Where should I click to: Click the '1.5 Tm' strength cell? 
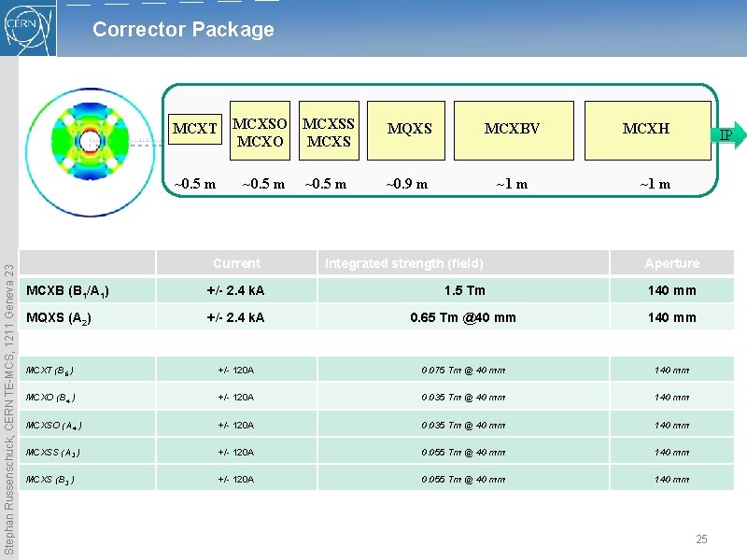coord(463,290)
